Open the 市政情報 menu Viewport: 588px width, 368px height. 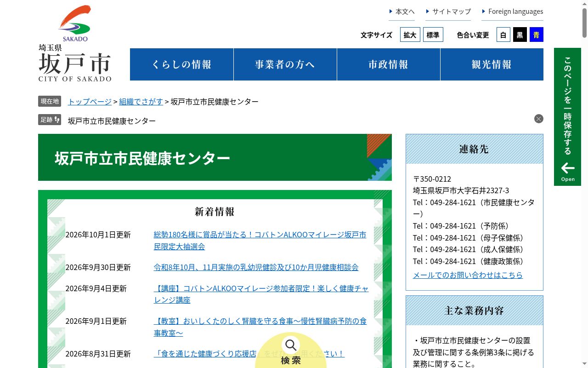coord(389,64)
